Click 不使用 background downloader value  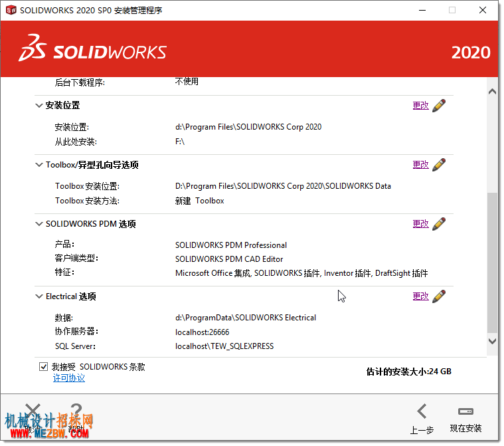click(187, 81)
